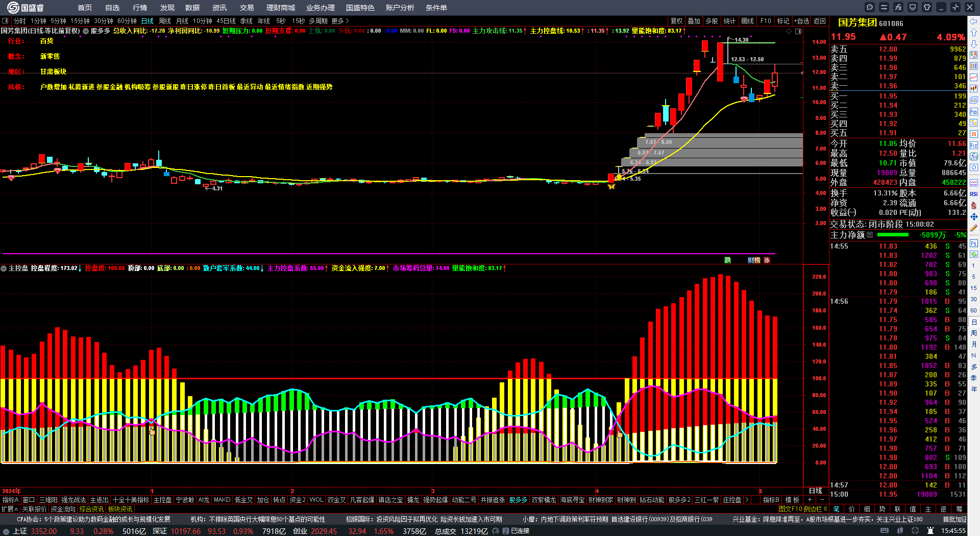Click the RSI indicator icon in right sidebar

(x=974, y=194)
